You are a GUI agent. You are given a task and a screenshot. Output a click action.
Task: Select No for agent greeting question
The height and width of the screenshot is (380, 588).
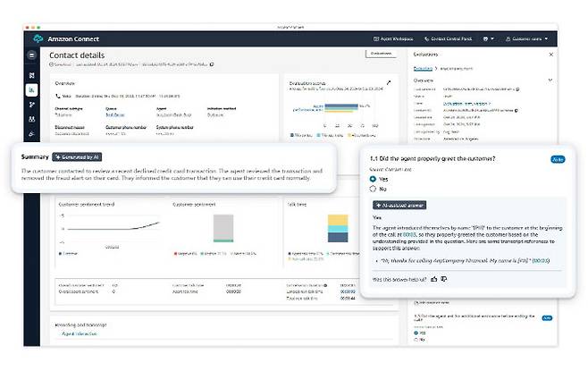pos(374,190)
